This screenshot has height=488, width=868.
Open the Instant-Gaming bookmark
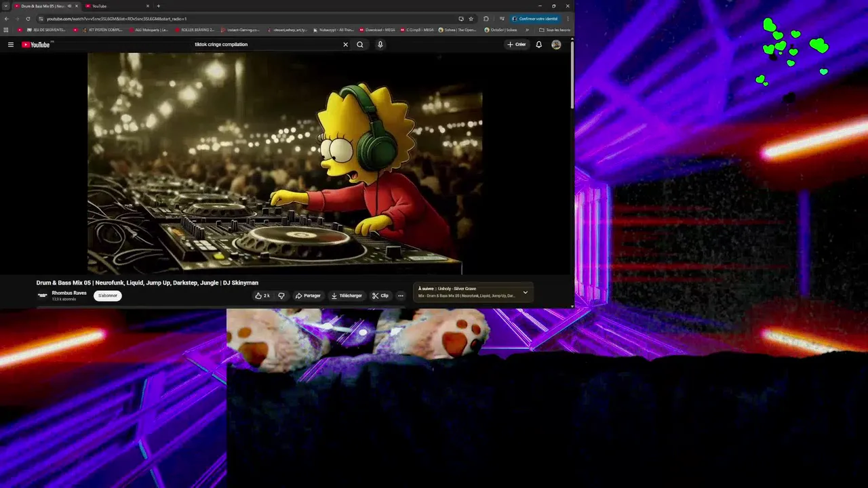coord(240,30)
